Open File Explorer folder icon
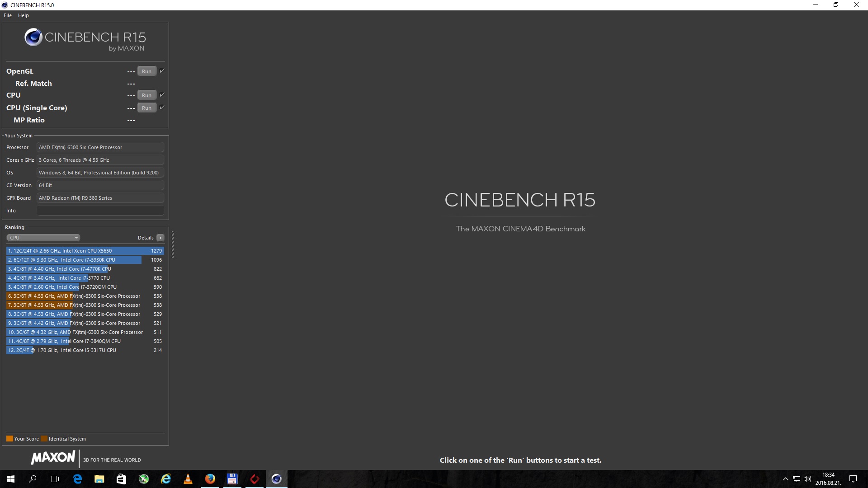This screenshot has height=488, width=868. click(99, 479)
